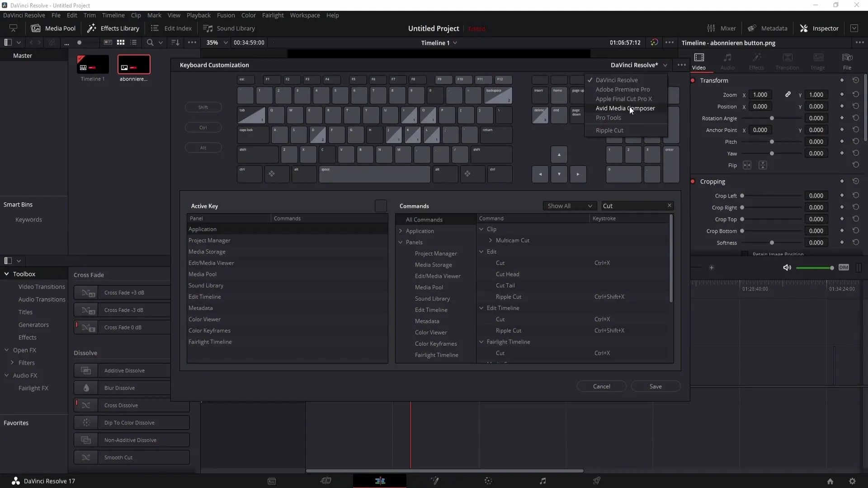
Task: Click Cancel in Keyboard Customization
Action: point(601,387)
